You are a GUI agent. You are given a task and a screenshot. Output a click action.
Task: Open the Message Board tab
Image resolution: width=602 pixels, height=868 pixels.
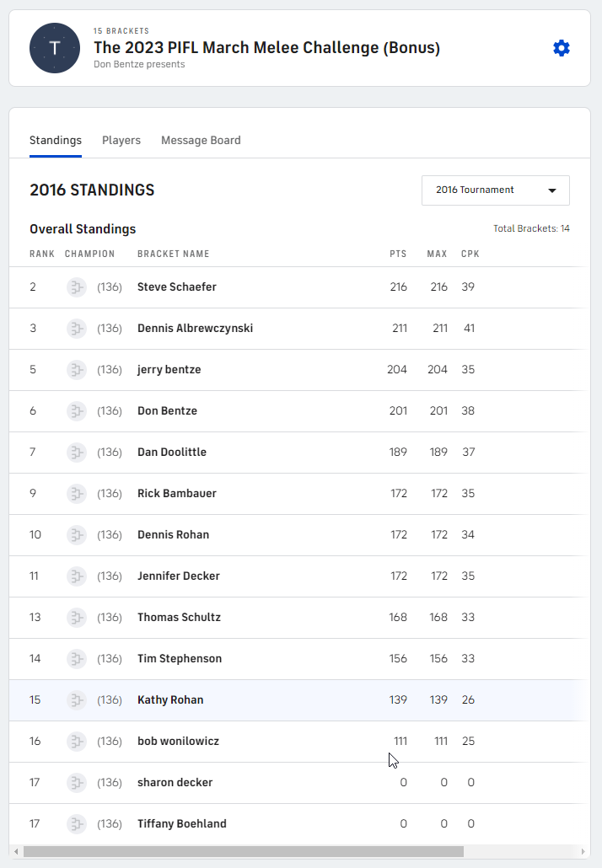(x=201, y=141)
